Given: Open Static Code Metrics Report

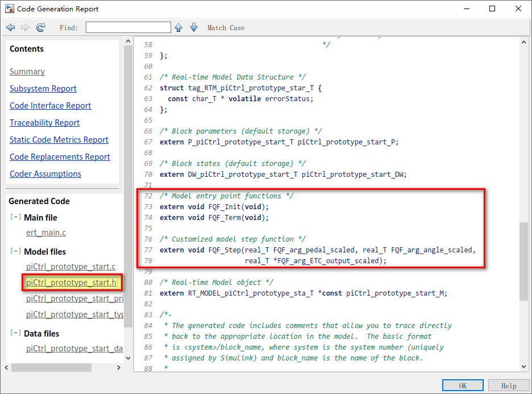Looking at the screenshot, I should click(x=59, y=139).
